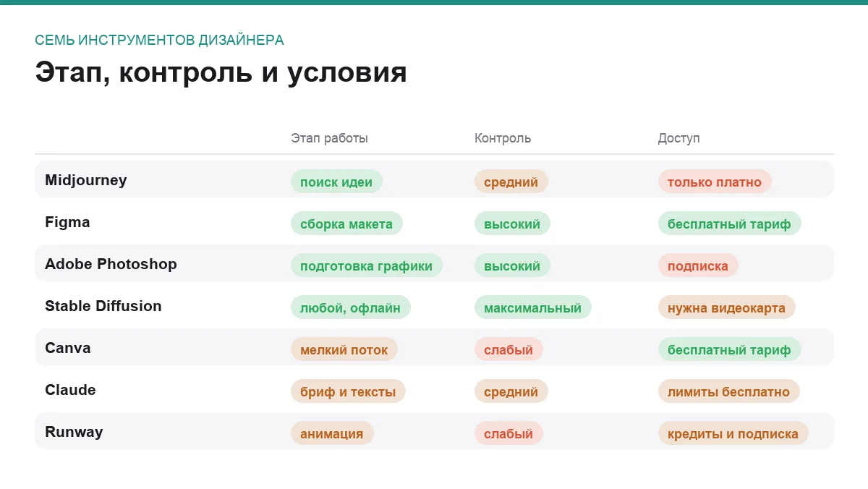Click the 'подписка' tag
Screen dimensions: 868x489
coord(698,265)
